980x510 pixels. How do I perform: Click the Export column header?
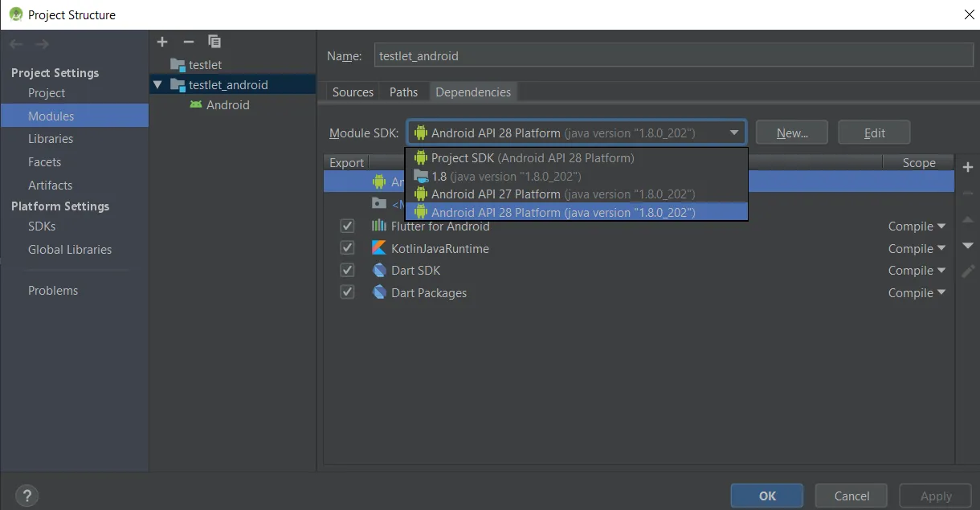tap(346, 162)
